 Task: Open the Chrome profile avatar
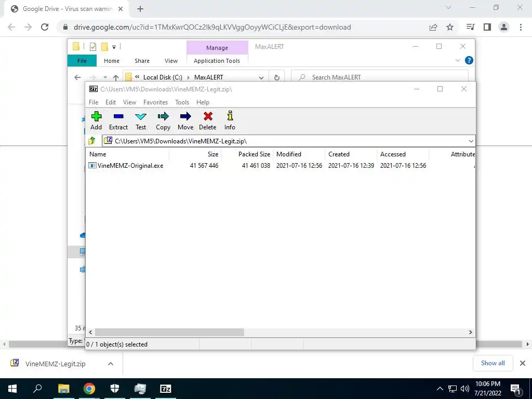click(504, 27)
